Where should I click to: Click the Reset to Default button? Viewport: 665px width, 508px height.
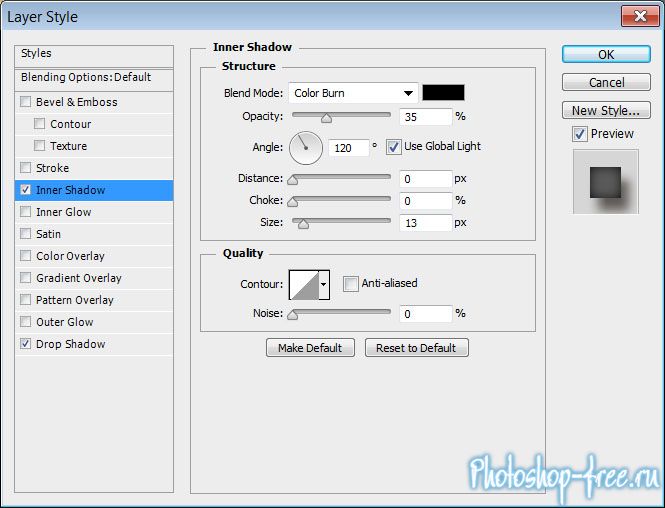click(416, 348)
